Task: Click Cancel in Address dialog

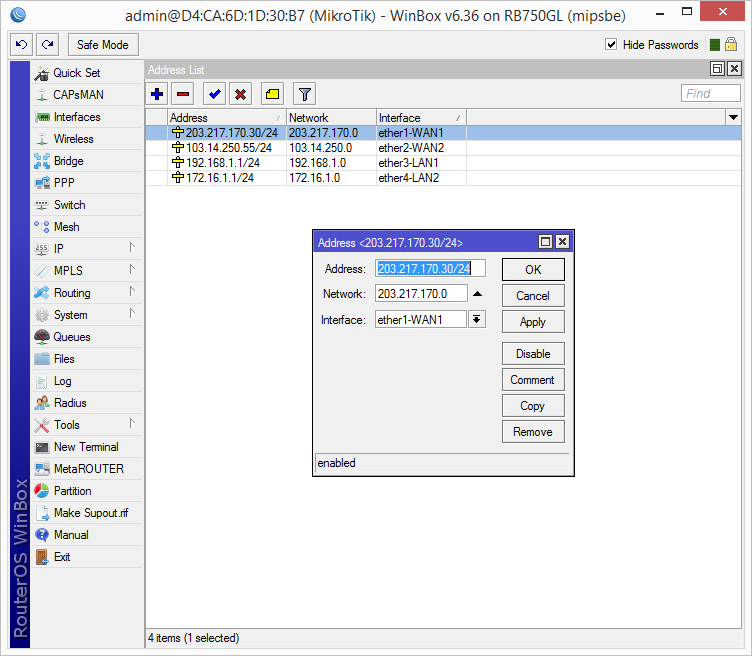Action: (533, 296)
